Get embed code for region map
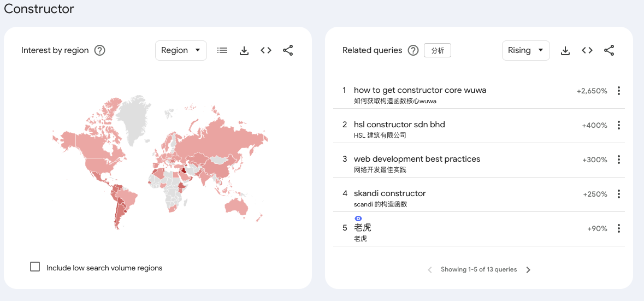 pos(266,50)
